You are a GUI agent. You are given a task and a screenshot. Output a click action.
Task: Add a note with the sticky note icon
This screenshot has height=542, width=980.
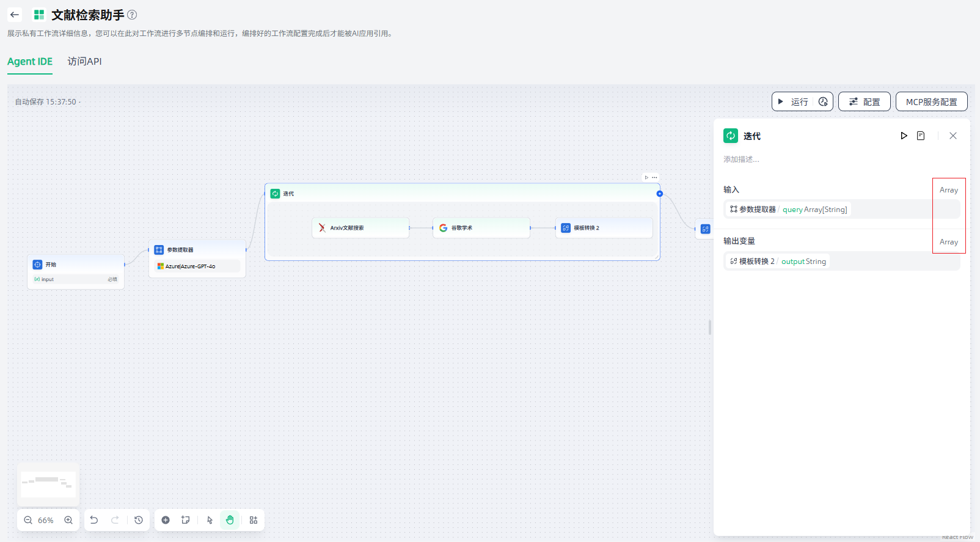pos(186,520)
